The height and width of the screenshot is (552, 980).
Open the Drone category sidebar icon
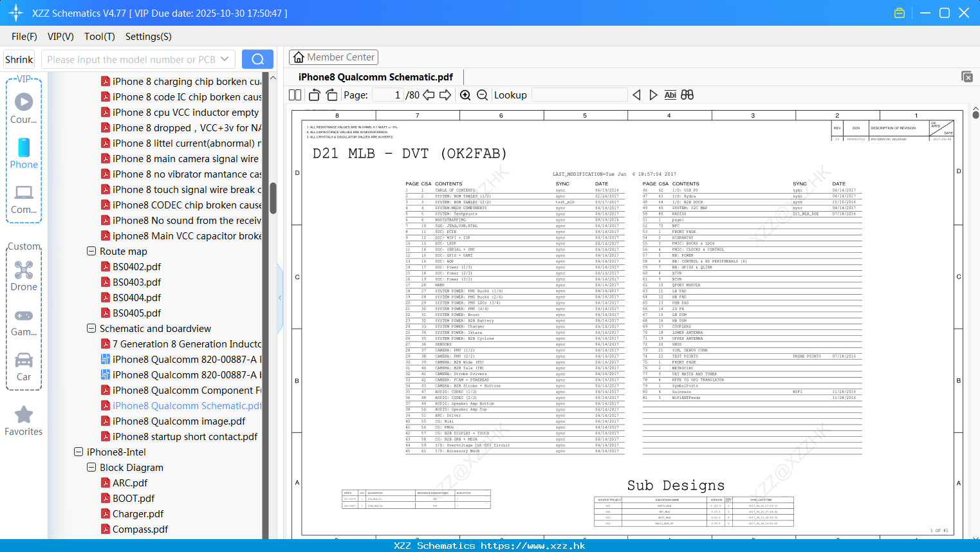click(x=24, y=276)
